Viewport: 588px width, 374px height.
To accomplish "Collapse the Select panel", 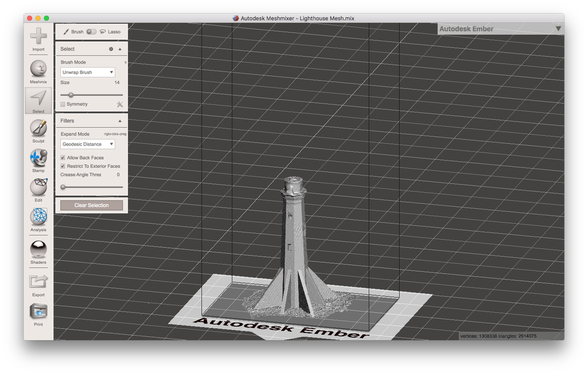I will click(120, 49).
